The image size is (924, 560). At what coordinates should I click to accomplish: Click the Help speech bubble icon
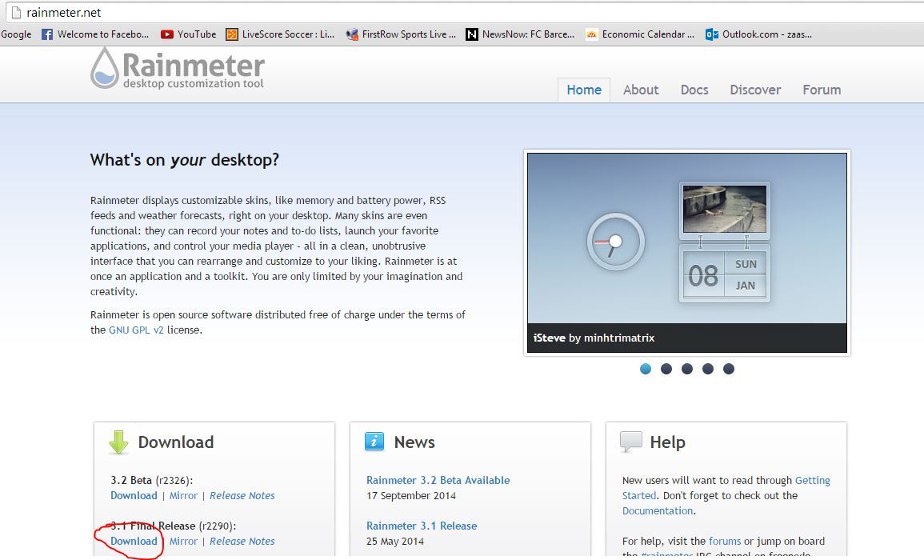pyautogui.click(x=631, y=440)
